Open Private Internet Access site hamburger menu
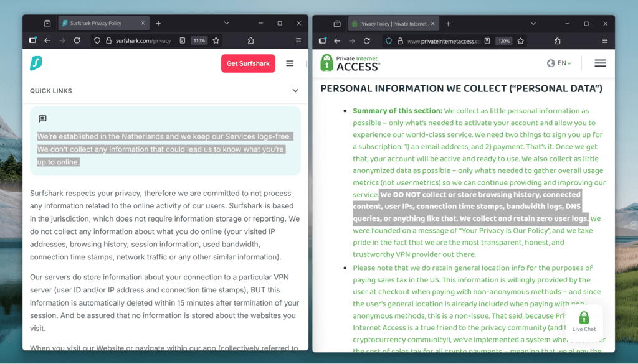Image resolution: width=638 pixels, height=364 pixels. point(600,63)
